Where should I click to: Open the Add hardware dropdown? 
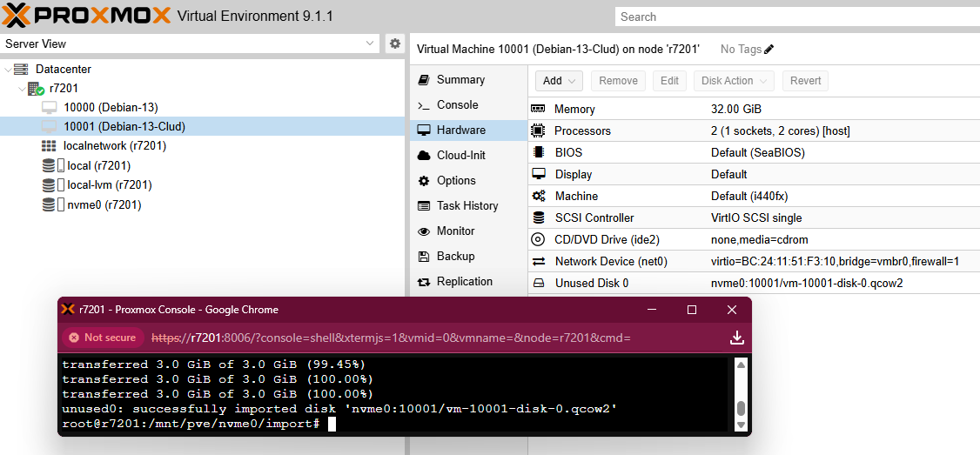(x=558, y=81)
